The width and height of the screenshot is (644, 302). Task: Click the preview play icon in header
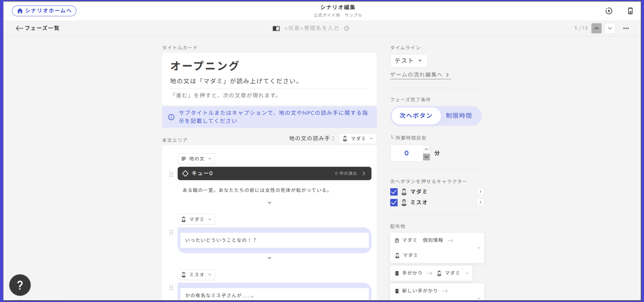(609, 11)
